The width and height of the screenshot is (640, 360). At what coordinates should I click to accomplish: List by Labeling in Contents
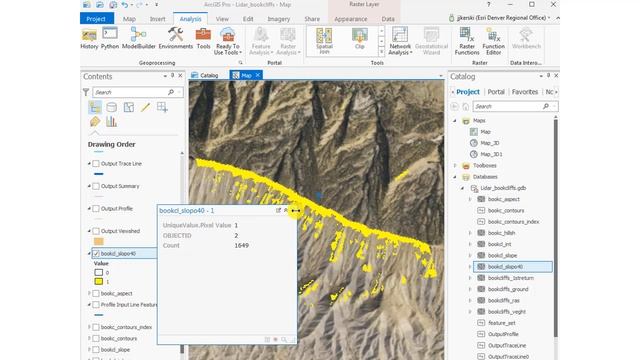pyautogui.click(x=95, y=122)
